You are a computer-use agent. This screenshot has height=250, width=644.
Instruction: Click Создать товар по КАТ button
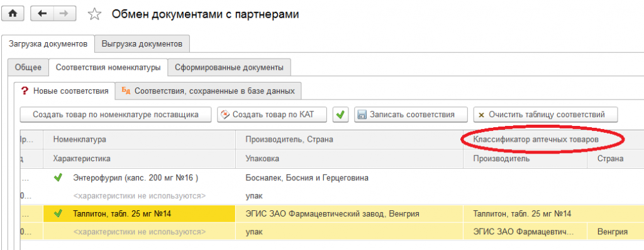tap(272, 115)
